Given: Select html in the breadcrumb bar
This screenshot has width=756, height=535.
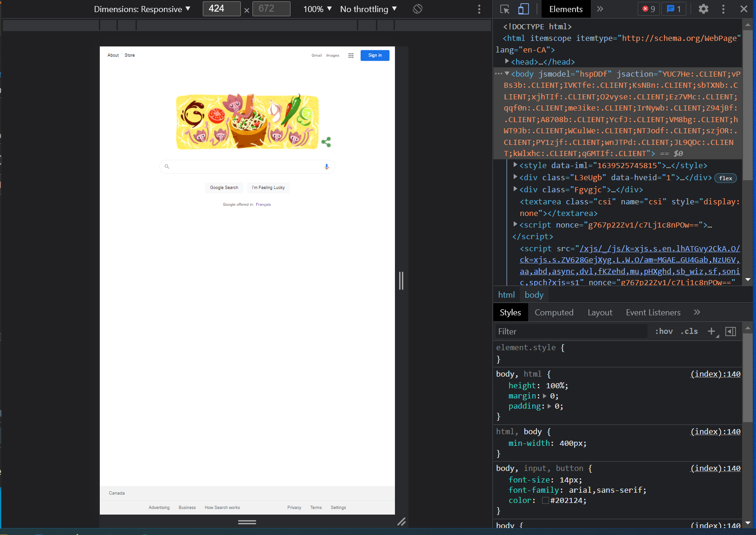Looking at the screenshot, I should 506,295.
